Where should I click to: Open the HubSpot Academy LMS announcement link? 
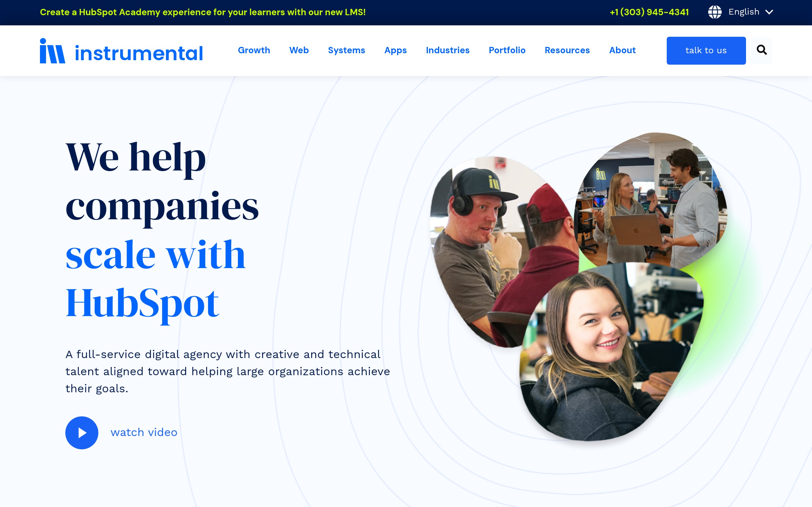click(203, 12)
